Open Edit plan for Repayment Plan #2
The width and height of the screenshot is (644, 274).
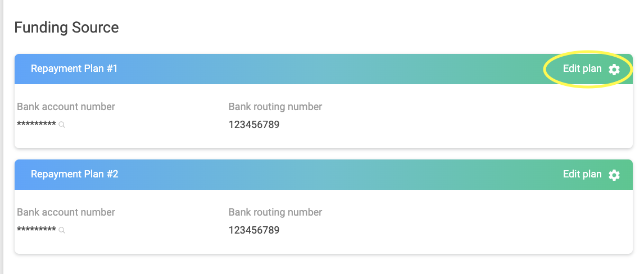pos(582,174)
